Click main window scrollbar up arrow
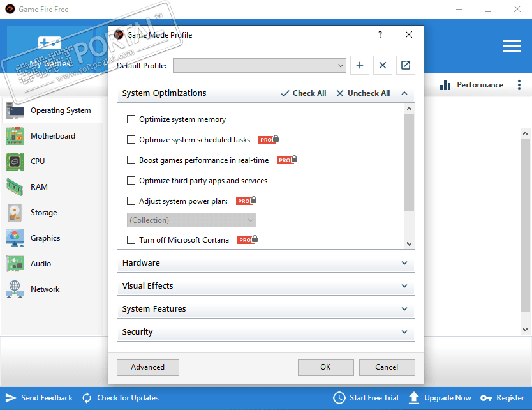The width and height of the screenshot is (532, 410). click(525, 133)
